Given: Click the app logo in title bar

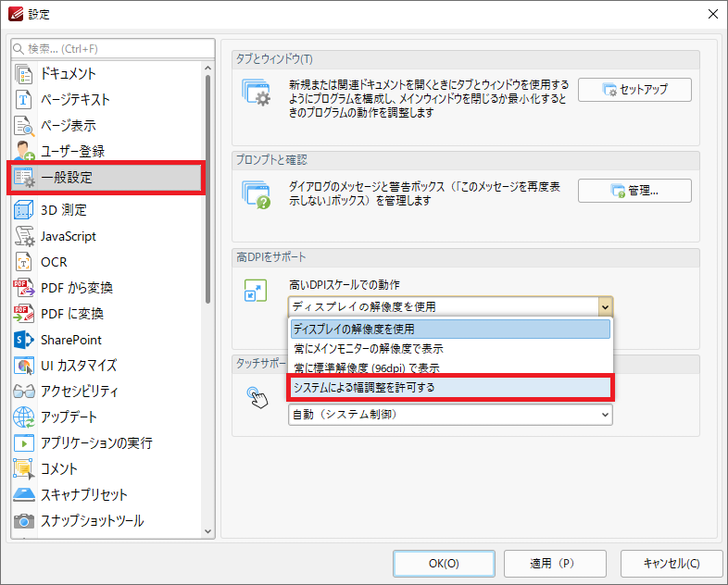Looking at the screenshot, I should click(16, 15).
